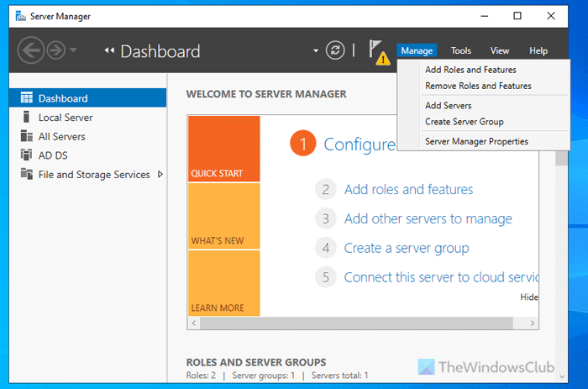The width and height of the screenshot is (588, 389).
Task: Choose Add Roles and Features from menu
Action: (470, 70)
